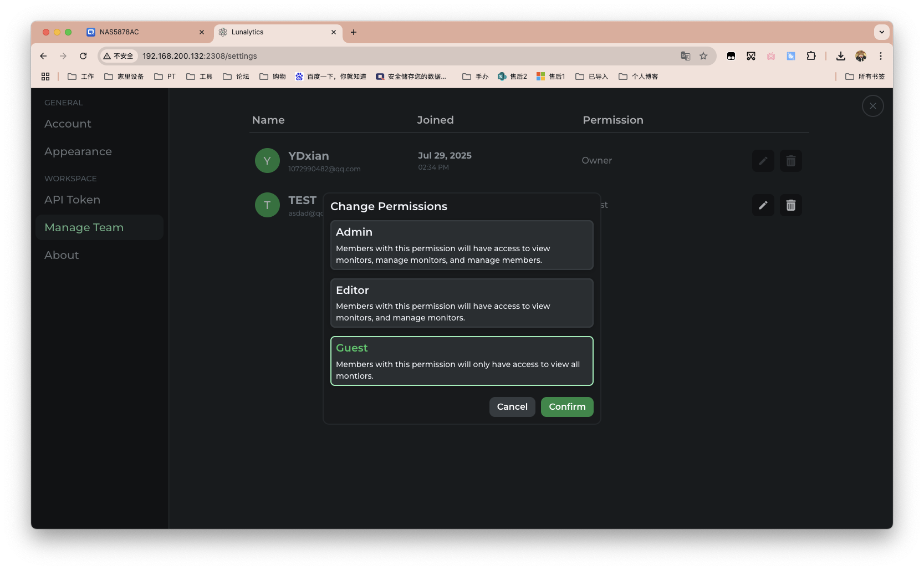Open the browser extensions puzzle icon
Viewport: 924px width, 570px height.
click(x=811, y=56)
